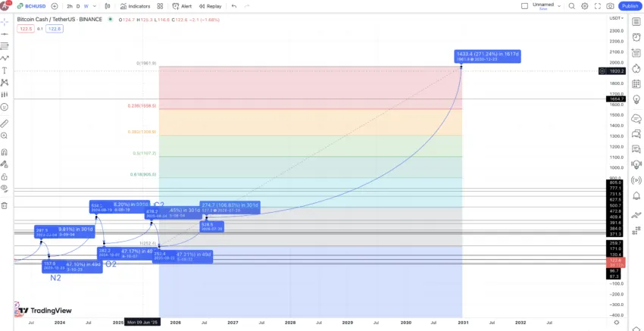Start bar Replay mode

click(209, 6)
